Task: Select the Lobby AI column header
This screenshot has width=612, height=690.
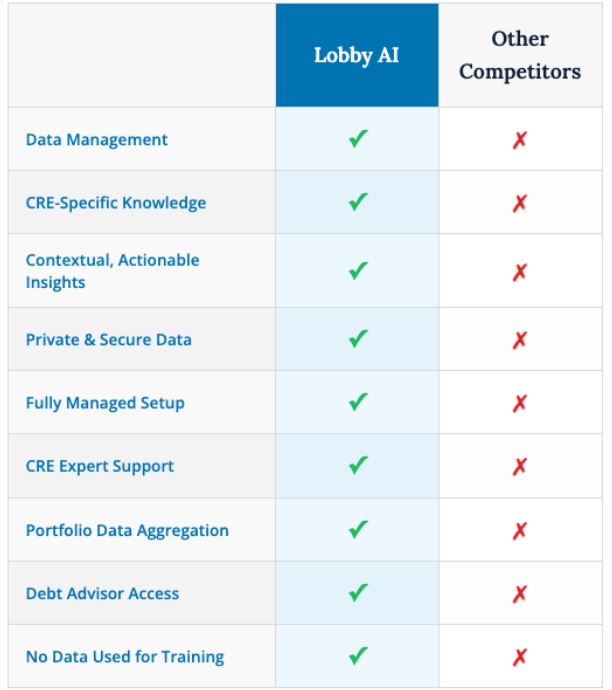Action: point(357,55)
